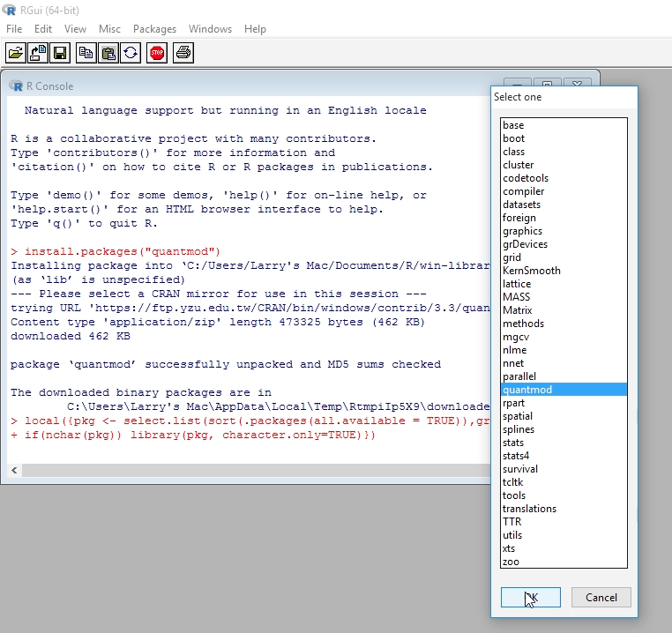Select 'nnet' in the package list
The image size is (672, 633).
[564, 363]
